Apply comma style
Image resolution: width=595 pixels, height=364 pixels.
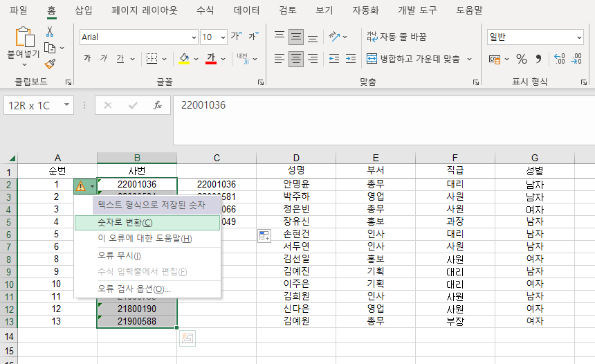coord(538,59)
